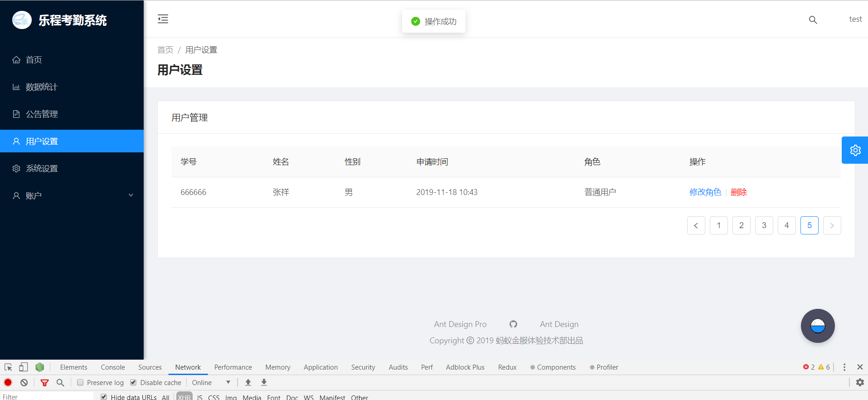Open the Ant Design footer link
The width and height of the screenshot is (868, 400).
tap(559, 324)
